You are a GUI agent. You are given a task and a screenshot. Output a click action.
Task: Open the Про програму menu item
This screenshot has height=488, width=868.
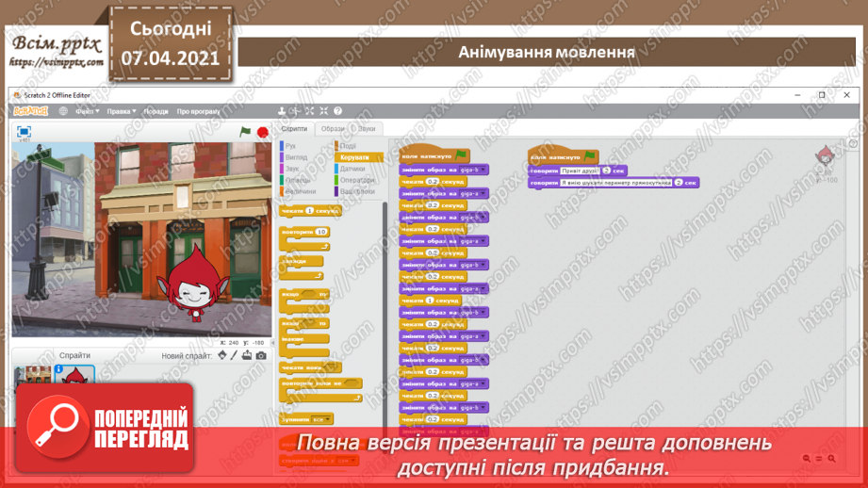198,111
